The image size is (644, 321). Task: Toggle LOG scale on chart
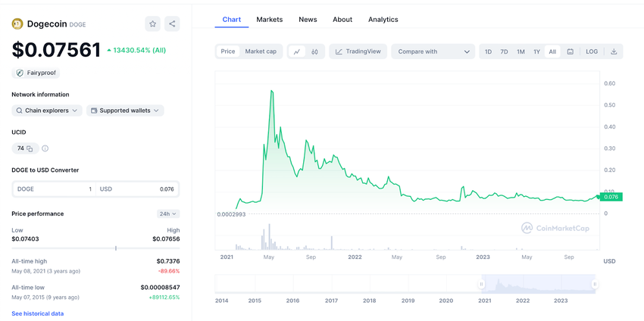pyautogui.click(x=592, y=51)
